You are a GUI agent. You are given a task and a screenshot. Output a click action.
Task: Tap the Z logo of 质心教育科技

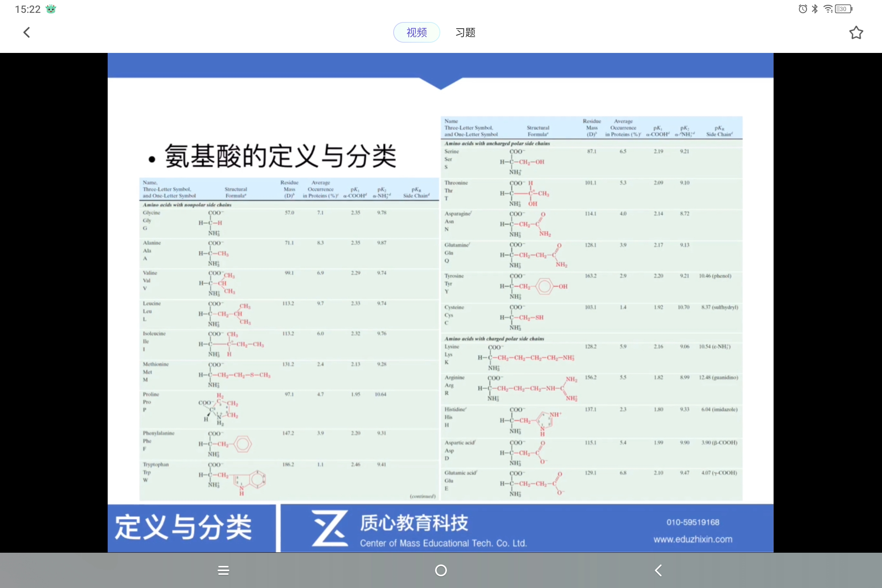point(330,528)
